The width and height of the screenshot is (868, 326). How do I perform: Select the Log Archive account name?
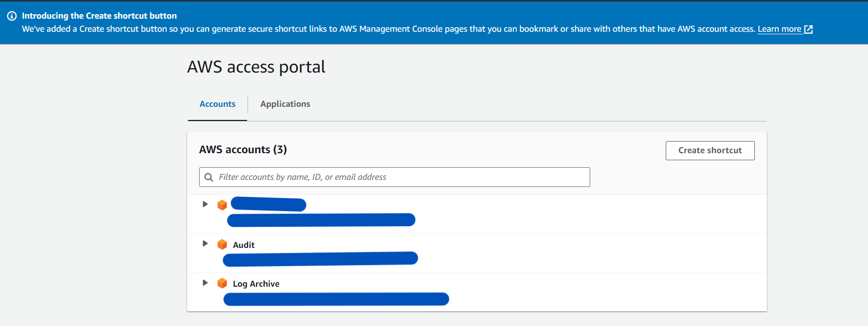[x=256, y=284]
